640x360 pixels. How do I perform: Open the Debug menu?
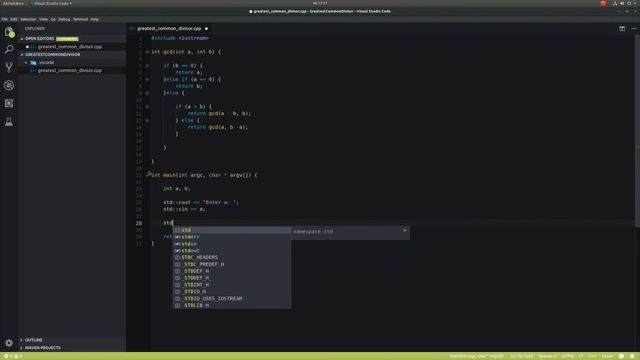coord(64,19)
